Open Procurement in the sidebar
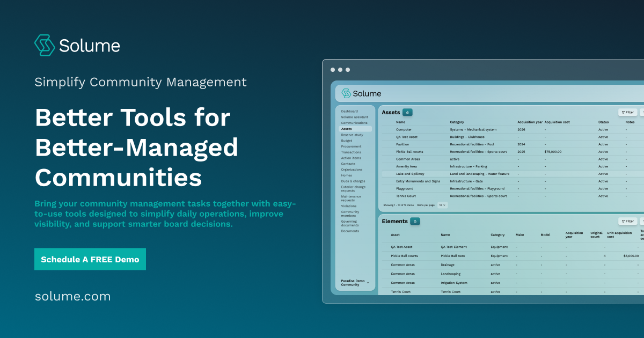Screen dimensions: 644x338 pyautogui.click(x=351, y=146)
